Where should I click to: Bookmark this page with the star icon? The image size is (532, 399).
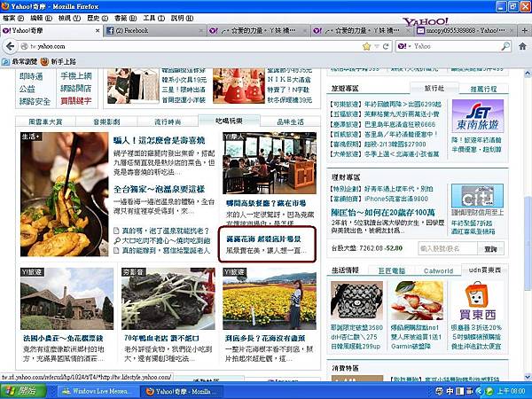tap(366, 46)
